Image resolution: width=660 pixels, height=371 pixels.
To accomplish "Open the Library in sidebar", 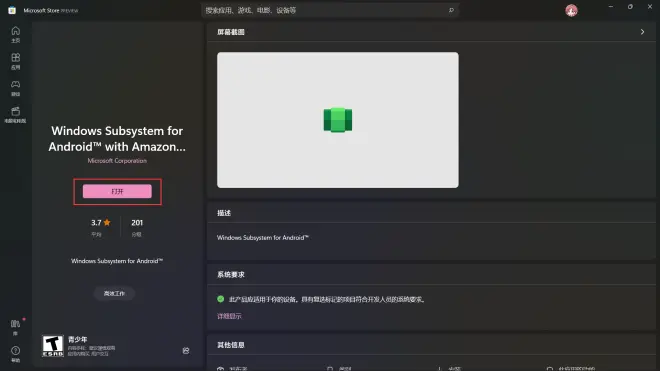I will (x=16, y=327).
